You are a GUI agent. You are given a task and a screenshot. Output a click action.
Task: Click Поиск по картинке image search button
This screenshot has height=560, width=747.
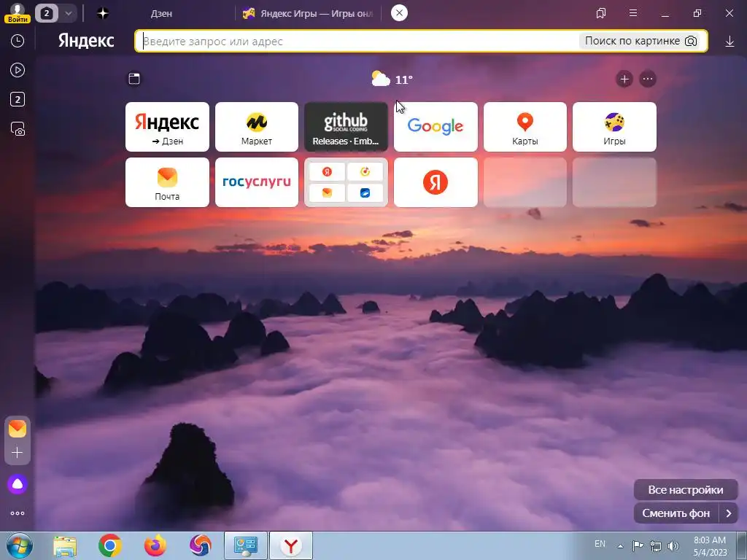coord(641,41)
